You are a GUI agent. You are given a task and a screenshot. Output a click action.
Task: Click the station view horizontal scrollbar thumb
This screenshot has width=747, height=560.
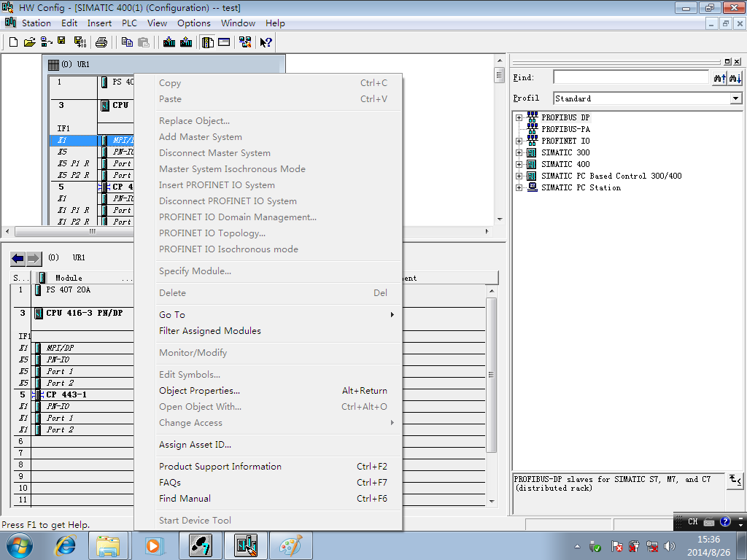[93, 231]
